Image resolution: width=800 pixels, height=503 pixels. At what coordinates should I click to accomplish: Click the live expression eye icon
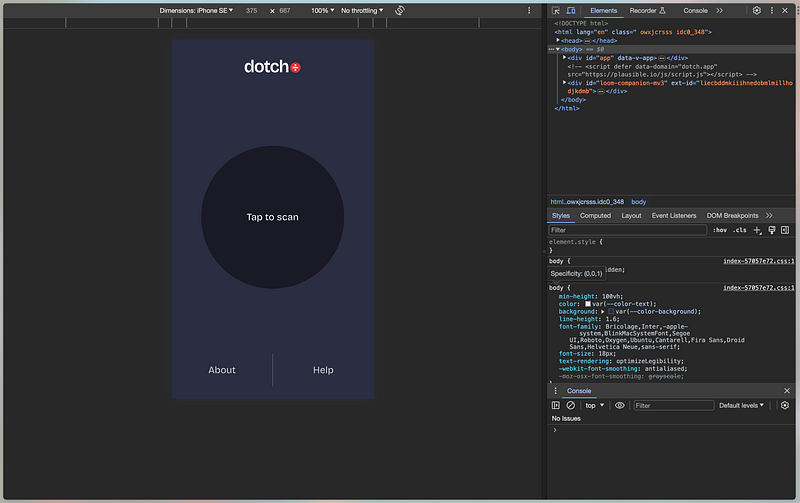(x=620, y=405)
